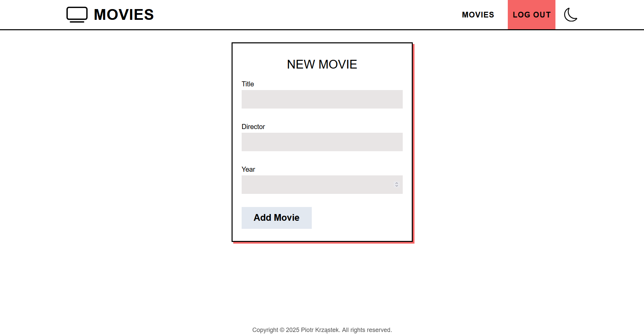Toggle dark mode with the moon icon

[570, 15]
